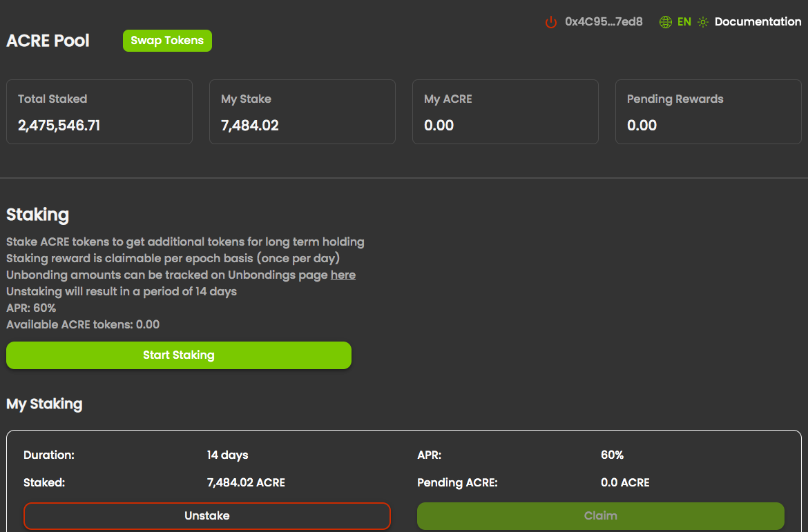Click the My Staking section heading
Image resolution: width=808 pixels, height=532 pixels.
click(x=44, y=404)
